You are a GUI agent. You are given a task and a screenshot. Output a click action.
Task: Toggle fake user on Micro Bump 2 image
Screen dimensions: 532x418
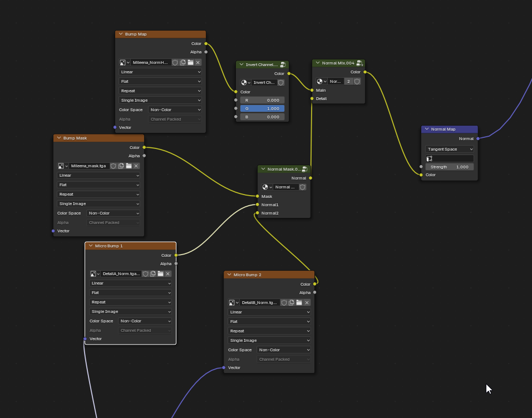coord(284,302)
